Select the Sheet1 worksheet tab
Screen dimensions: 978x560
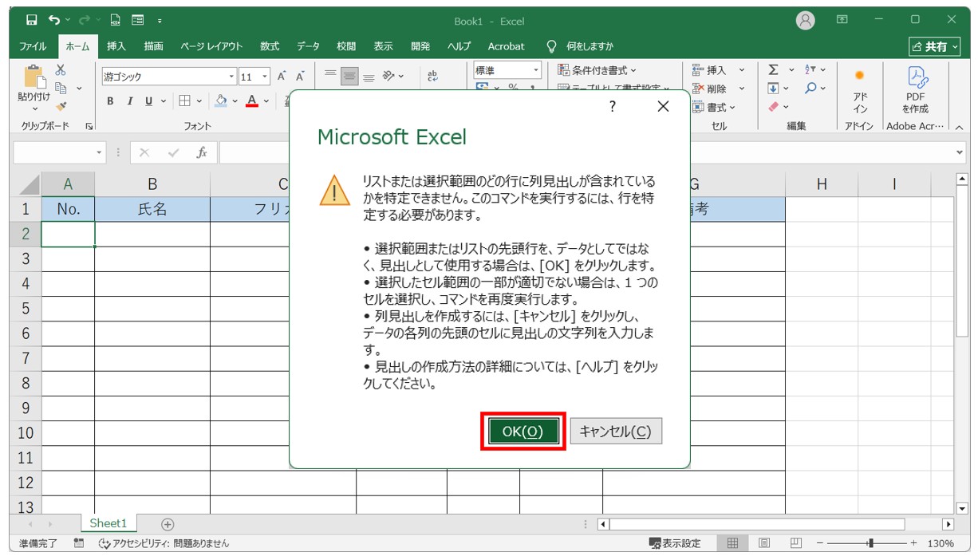click(x=108, y=523)
